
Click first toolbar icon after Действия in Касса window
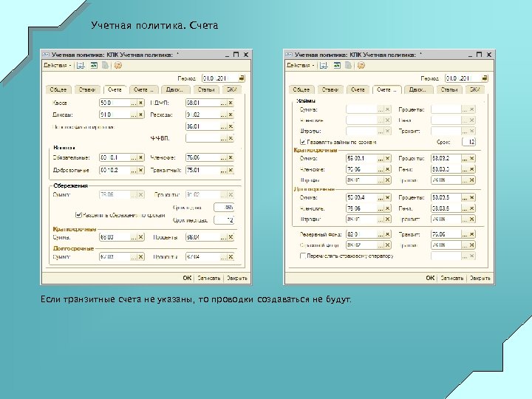(x=81, y=66)
